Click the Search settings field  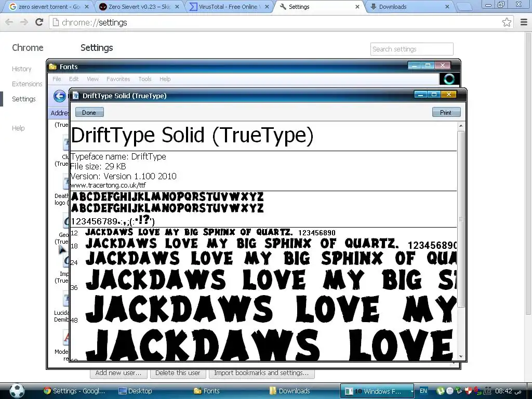pyautogui.click(x=411, y=49)
